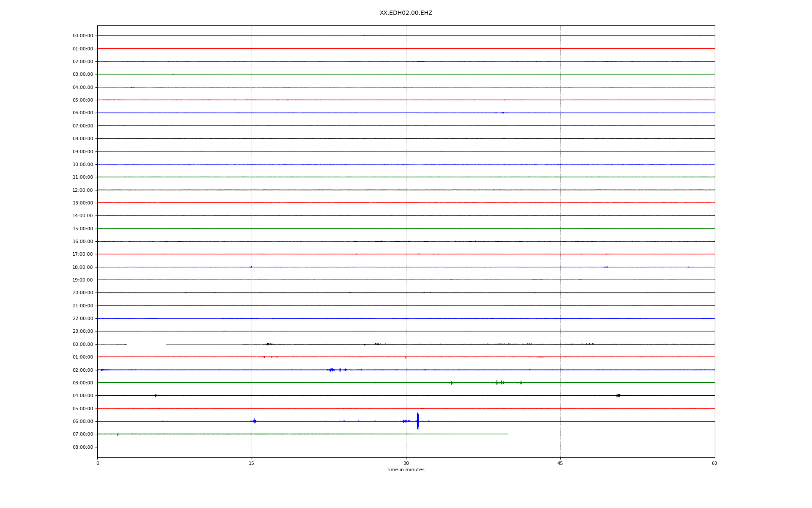Click the black event near minute 50
This screenshot has height=508, width=812.
[x=618, y=395]
